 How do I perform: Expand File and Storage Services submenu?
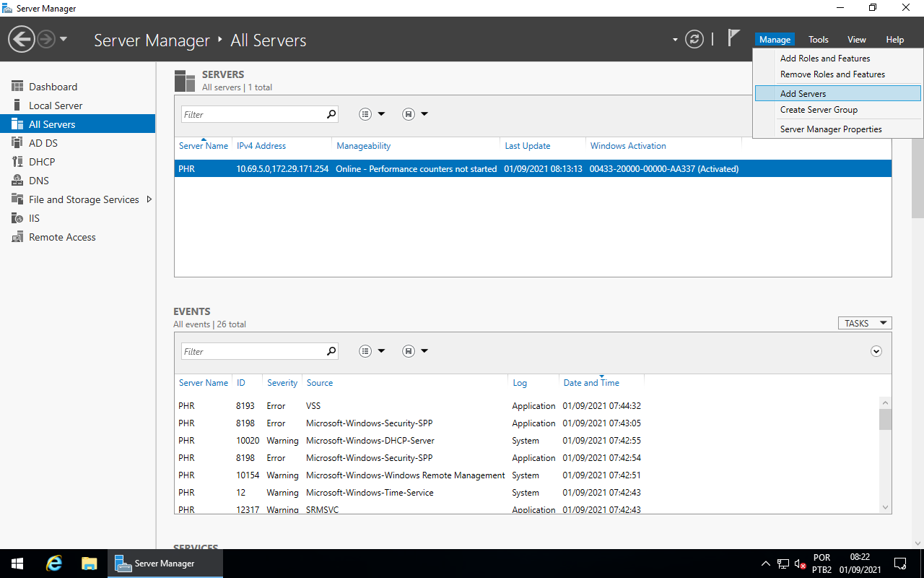click(149, 199)
